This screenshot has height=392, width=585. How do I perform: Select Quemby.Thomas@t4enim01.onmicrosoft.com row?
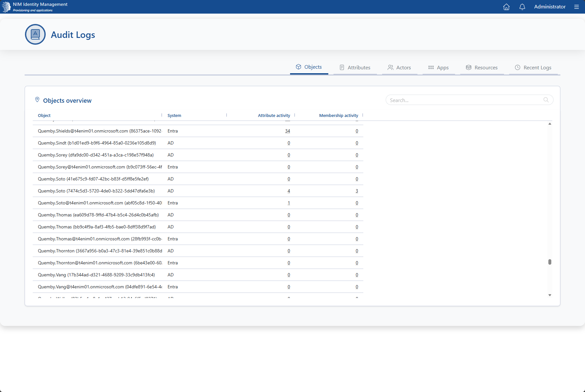coord(198,239)
